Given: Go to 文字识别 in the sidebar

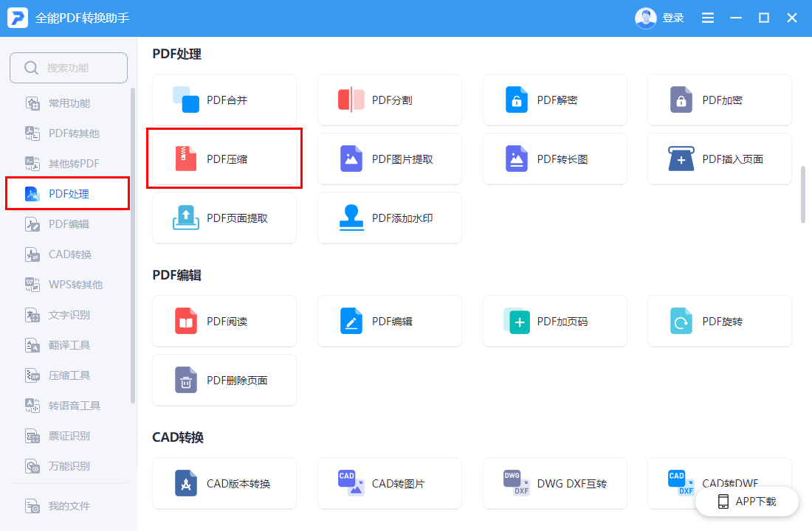Looking at the screenshot, I should (69, 315).
